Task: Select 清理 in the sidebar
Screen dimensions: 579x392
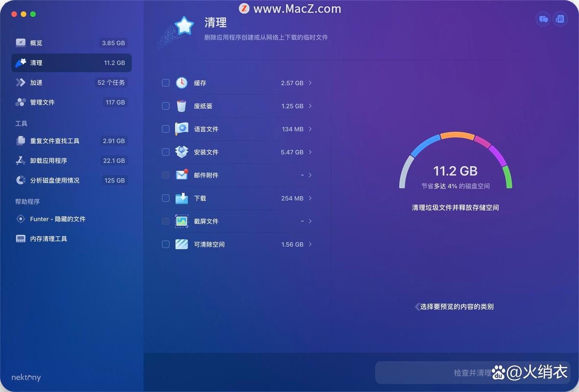Action: 72,62
